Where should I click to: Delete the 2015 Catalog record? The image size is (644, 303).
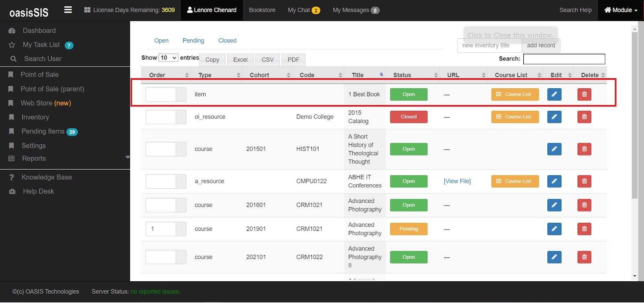point(584,117)
